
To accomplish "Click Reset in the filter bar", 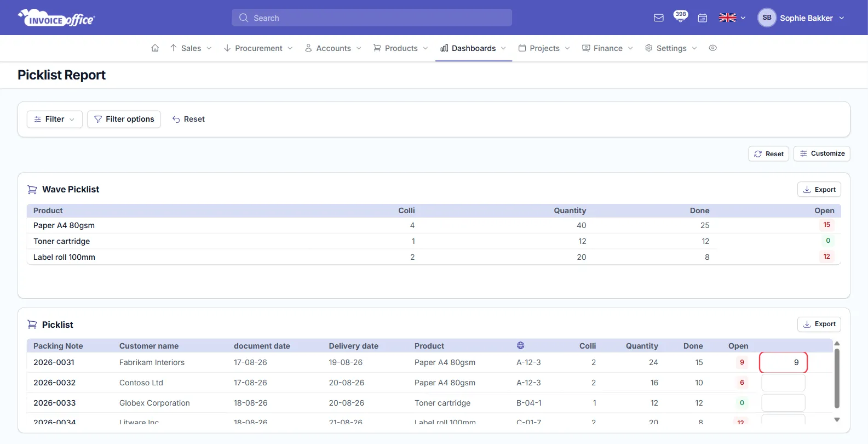I will [188, 119].
